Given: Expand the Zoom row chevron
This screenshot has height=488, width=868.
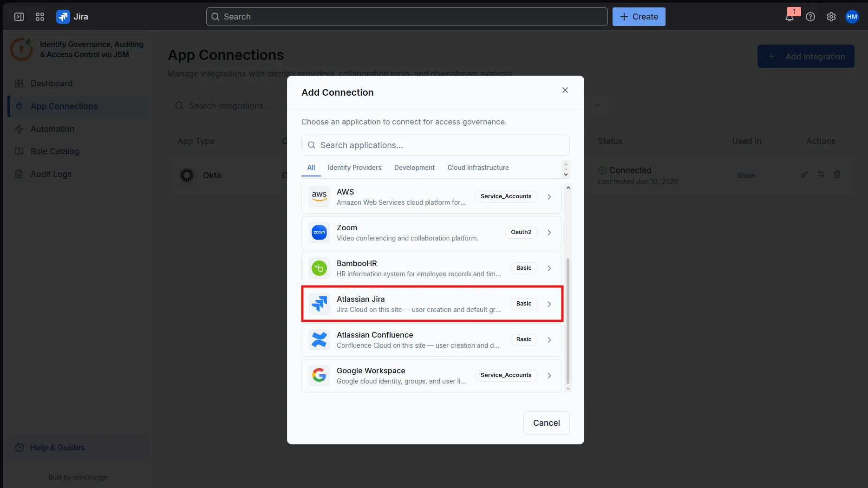Looking at the screenshot, I should (x=549, y=233).
